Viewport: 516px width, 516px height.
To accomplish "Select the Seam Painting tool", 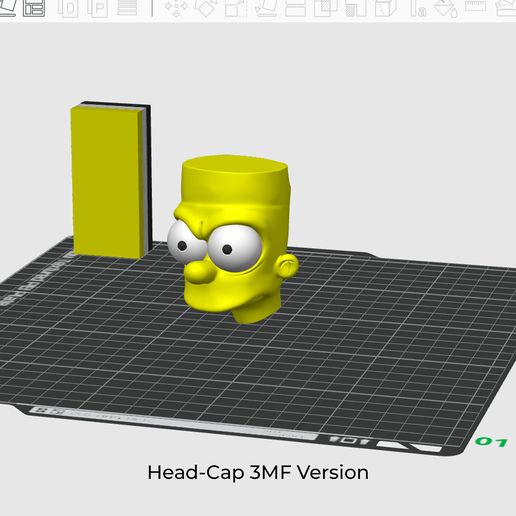I will tap(385, 8).
